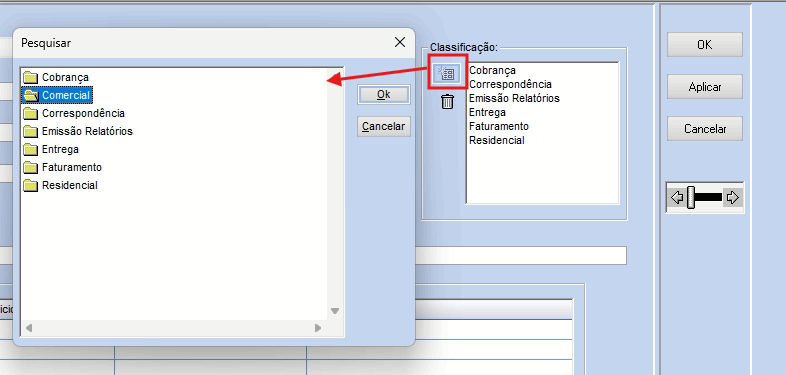Select Comercial in the Pesquisar tree
The width and height of the screenshot is (786, 375).
tap(66, 95)
